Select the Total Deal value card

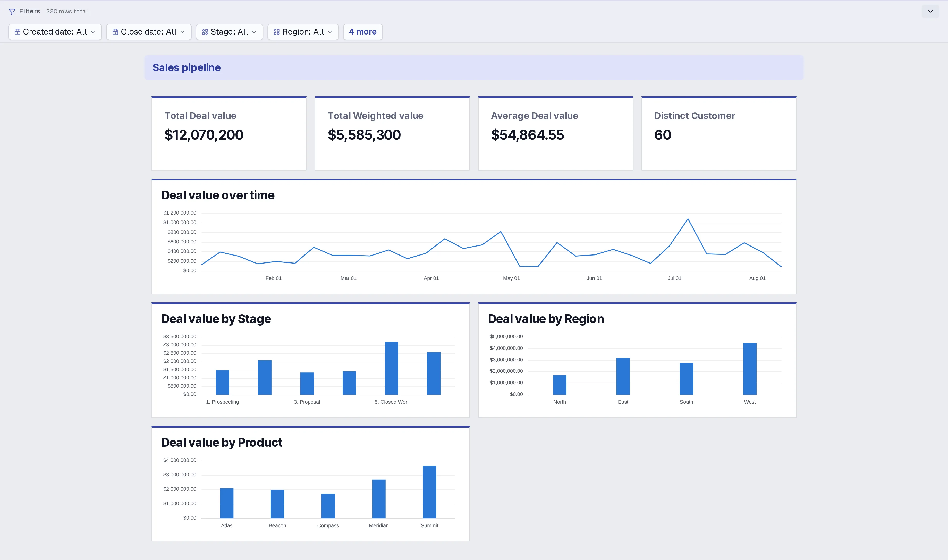point(229,133)
